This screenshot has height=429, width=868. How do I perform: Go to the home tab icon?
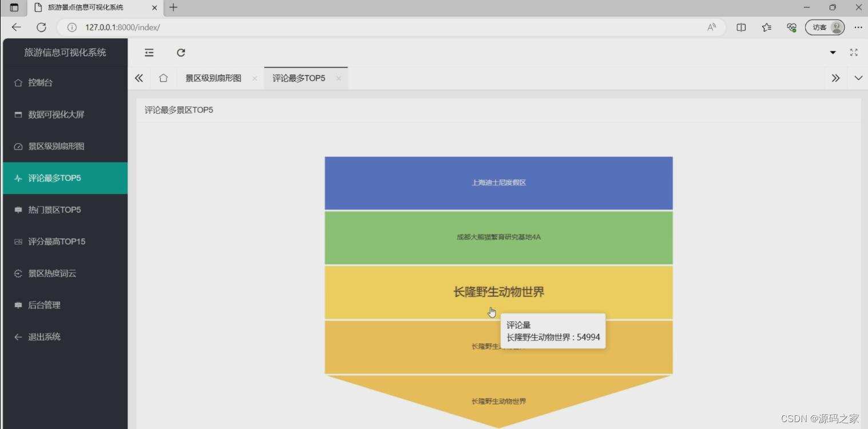pos(163,78)
